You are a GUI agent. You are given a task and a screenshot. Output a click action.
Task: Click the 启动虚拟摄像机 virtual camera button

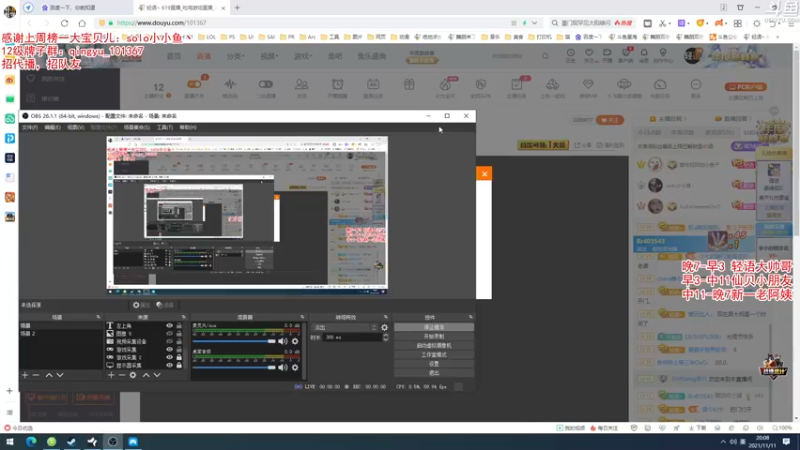click(434, 345)
